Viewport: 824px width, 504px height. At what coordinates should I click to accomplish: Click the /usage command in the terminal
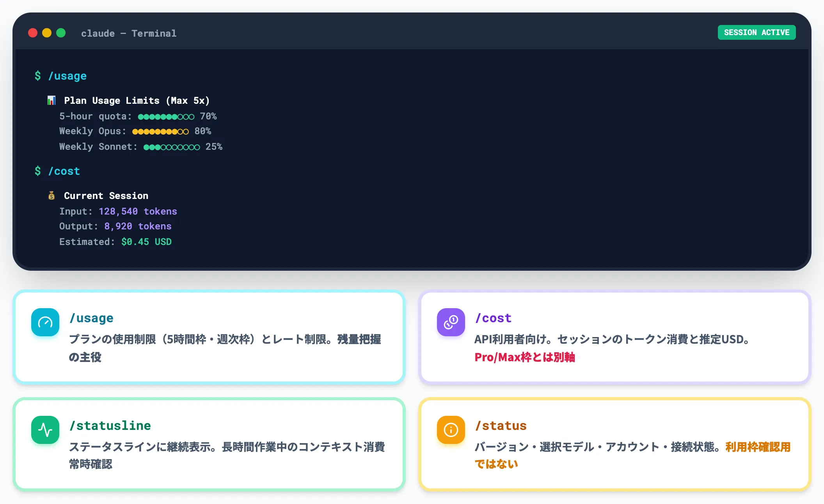[x=67, y=76]
